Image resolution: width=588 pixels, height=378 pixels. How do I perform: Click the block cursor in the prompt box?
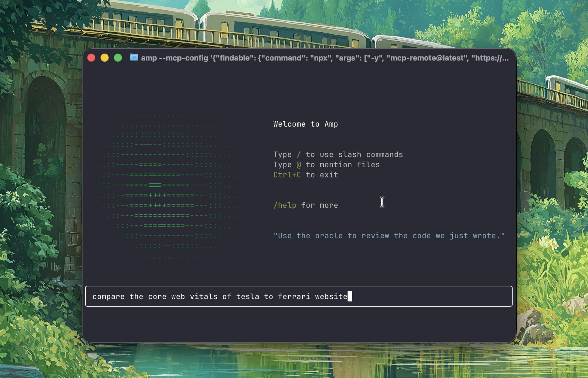tap(350, 296)
